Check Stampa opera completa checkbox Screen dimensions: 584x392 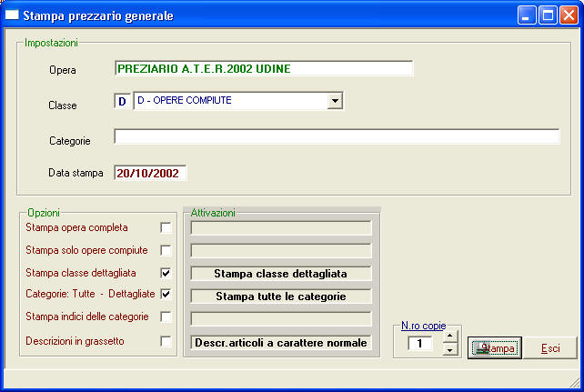pos(166,227)
